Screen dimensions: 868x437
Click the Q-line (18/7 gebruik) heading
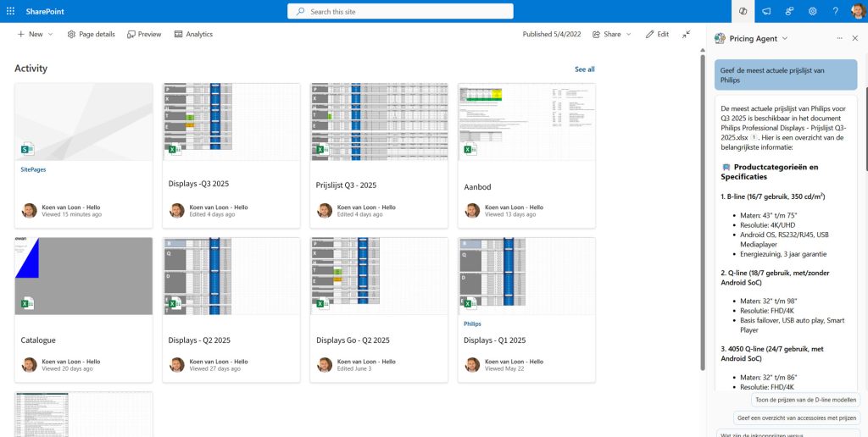775,278
